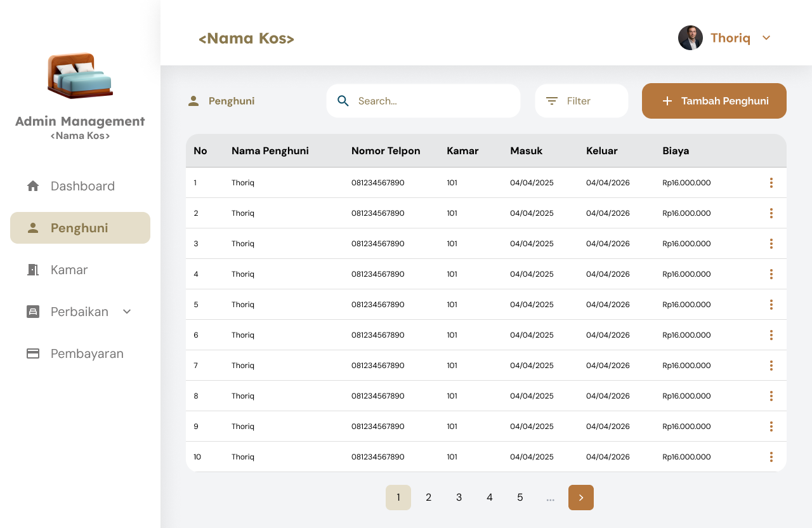The width and height of the screenshot is (812, 528).
Task: Open the Filter funnel icon
Action: pos(551,100)
